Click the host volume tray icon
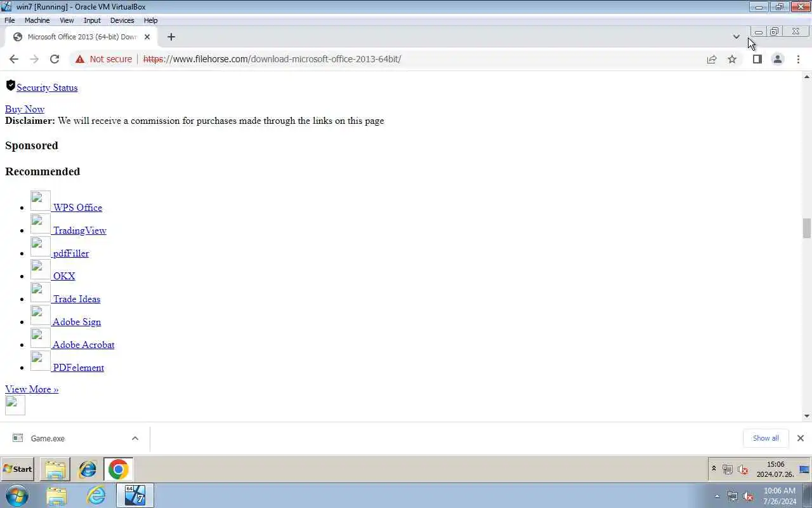The height and width of the screenshot is (508, 812). [748, 497]
